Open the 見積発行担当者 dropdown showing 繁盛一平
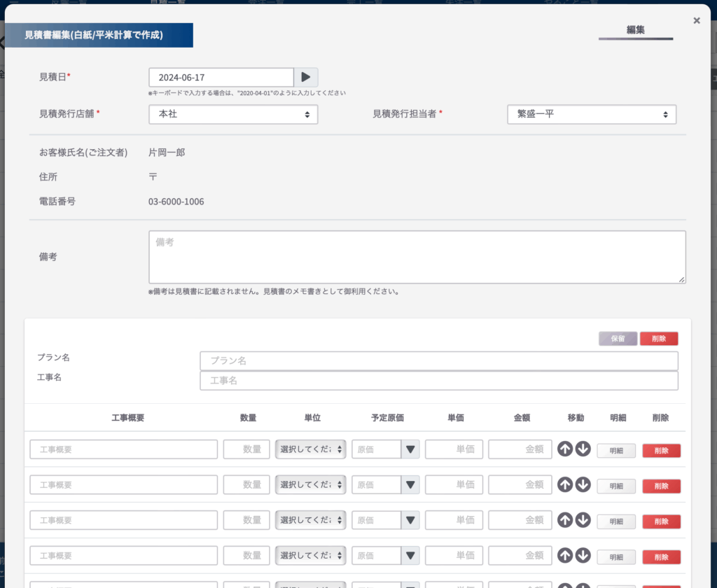This screenshot has height=588, width=717. point(592,114)
